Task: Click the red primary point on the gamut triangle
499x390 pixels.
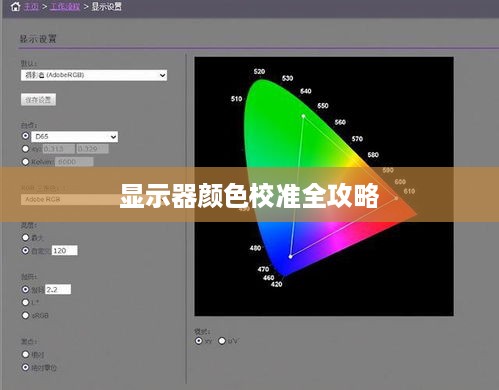Action: pyautogui.click(x=396, y=198)
